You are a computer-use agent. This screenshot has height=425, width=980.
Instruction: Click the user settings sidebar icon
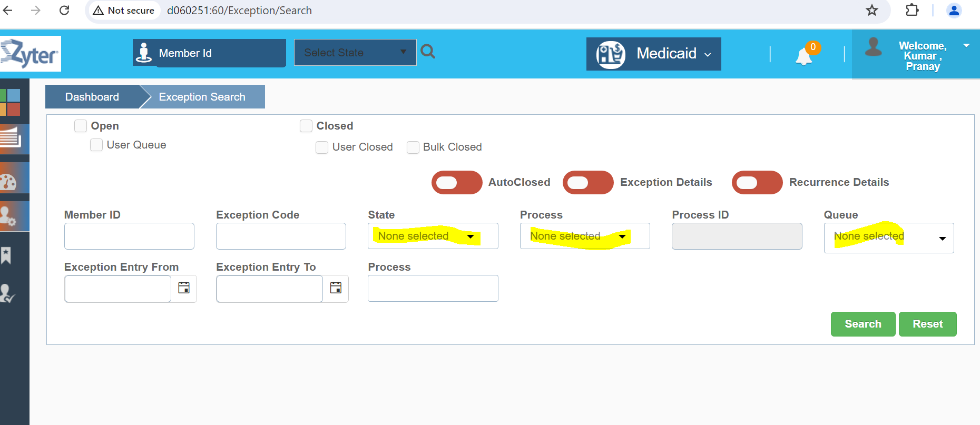pyautogui.click(x=8, y=216)
